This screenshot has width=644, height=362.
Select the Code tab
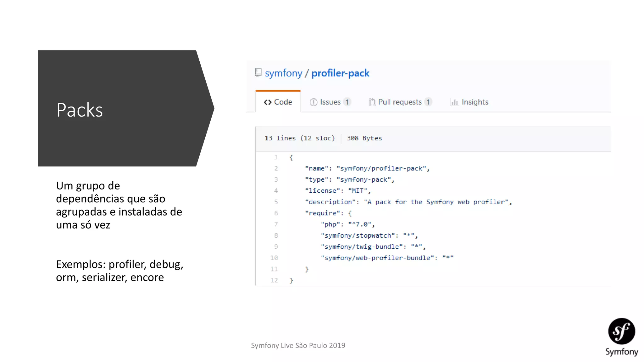278,102
